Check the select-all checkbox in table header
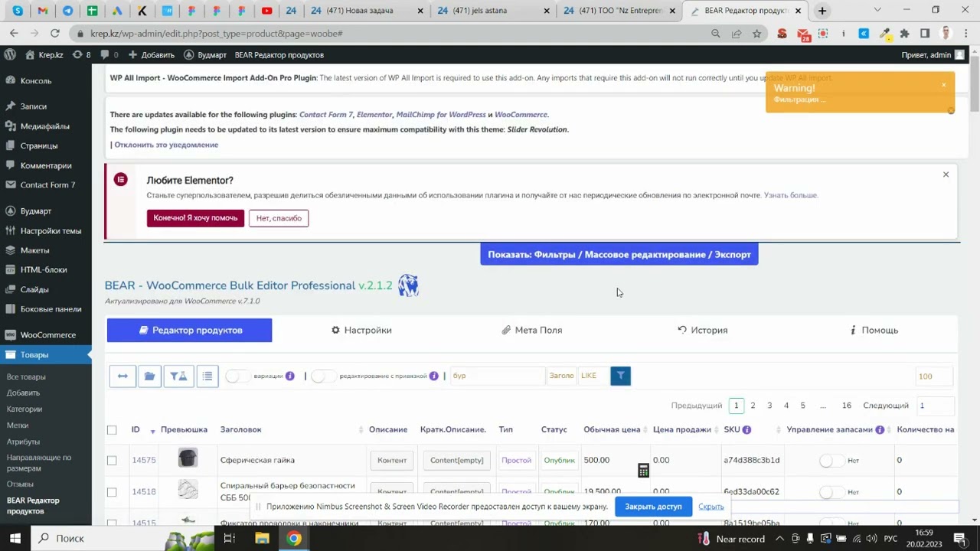Screen dimensions: 980x551 tap(112, 430)
